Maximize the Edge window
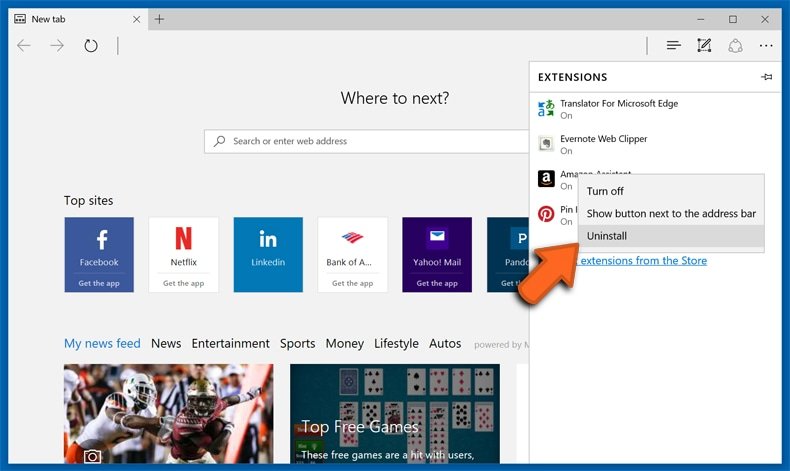Screen dimensions: 790x471 click(733, 19)
